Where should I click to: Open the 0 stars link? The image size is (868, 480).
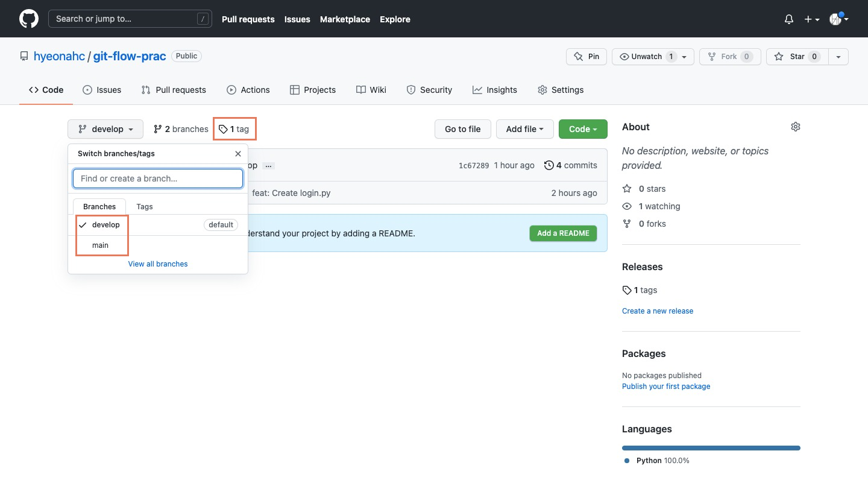[x=644, y=189]
